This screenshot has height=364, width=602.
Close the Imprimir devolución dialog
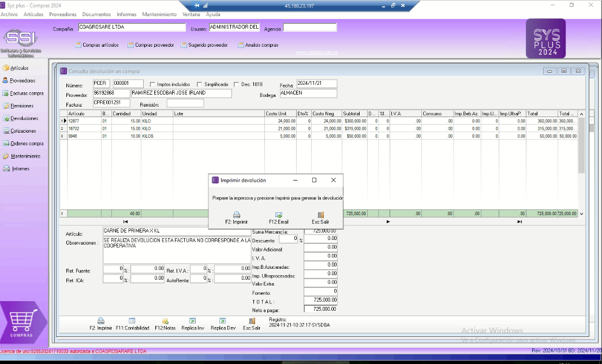(x=333, y=181)
